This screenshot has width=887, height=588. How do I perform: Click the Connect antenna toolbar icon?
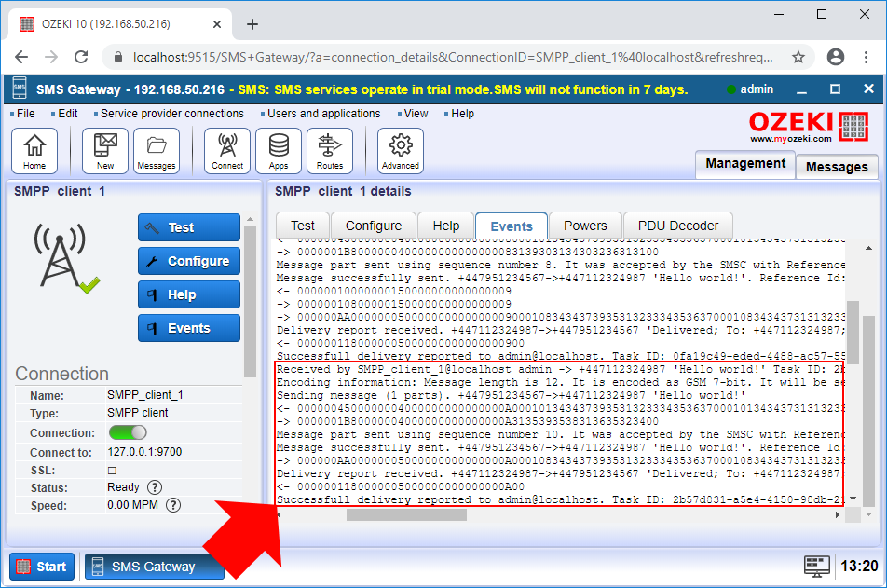[x=227, y=151]
